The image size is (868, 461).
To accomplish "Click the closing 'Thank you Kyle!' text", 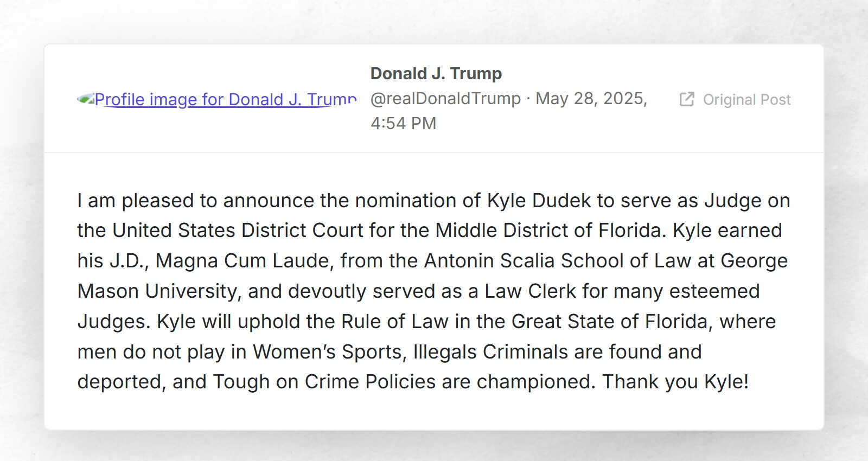I will click(677, 381).
